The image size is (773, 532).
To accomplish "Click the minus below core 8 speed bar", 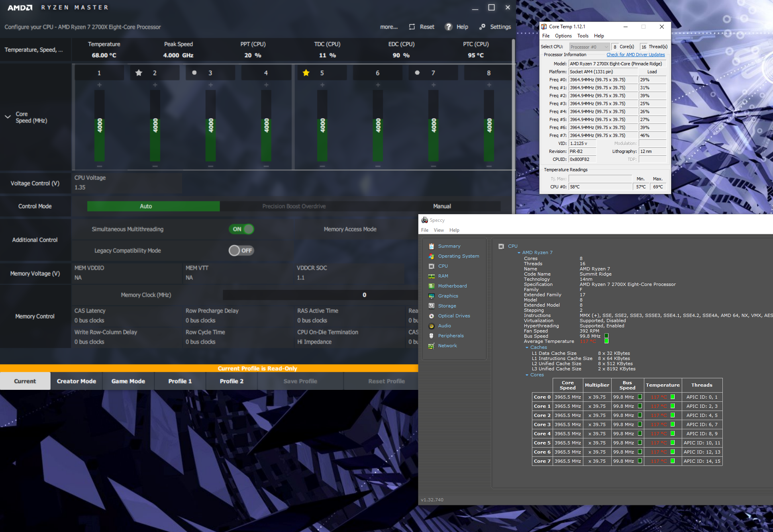I will point(489,166).
